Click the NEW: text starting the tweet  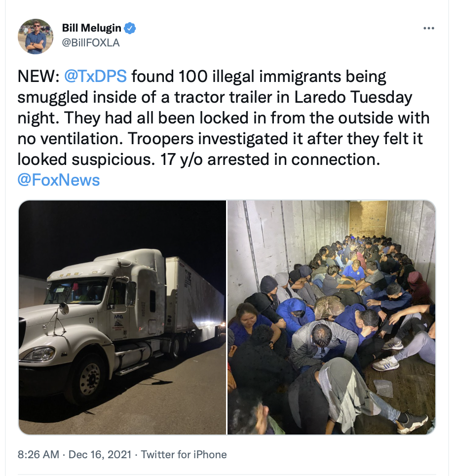click(x=38, y=76)
